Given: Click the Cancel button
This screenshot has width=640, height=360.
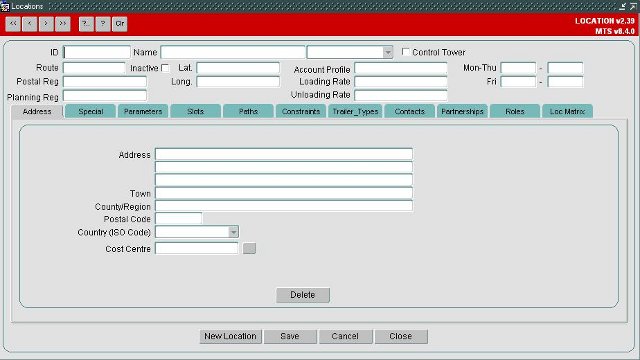Looking at the screenshot, I should pyautogui.click(x=345, y=336).
